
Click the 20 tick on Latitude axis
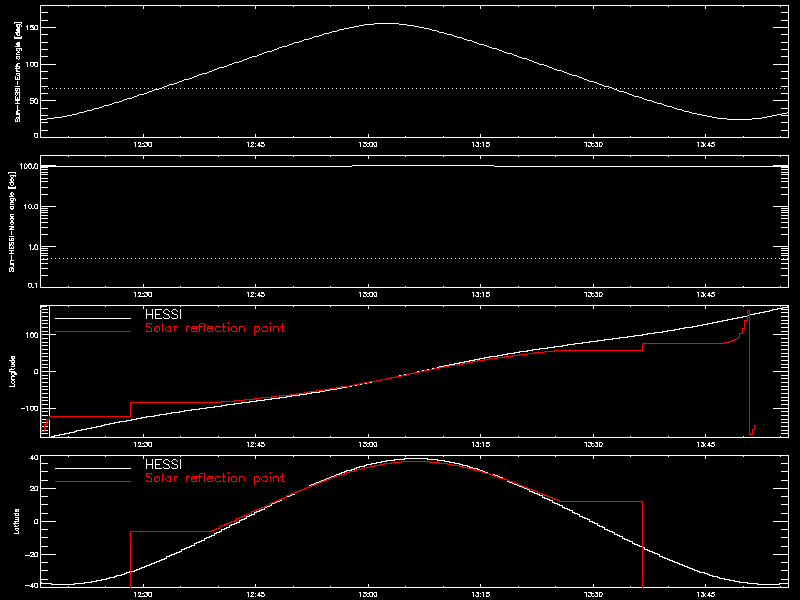(x=34, y=489)
